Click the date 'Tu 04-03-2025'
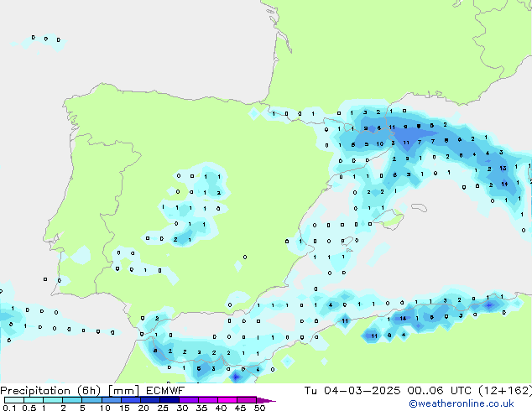 [352, 391]
